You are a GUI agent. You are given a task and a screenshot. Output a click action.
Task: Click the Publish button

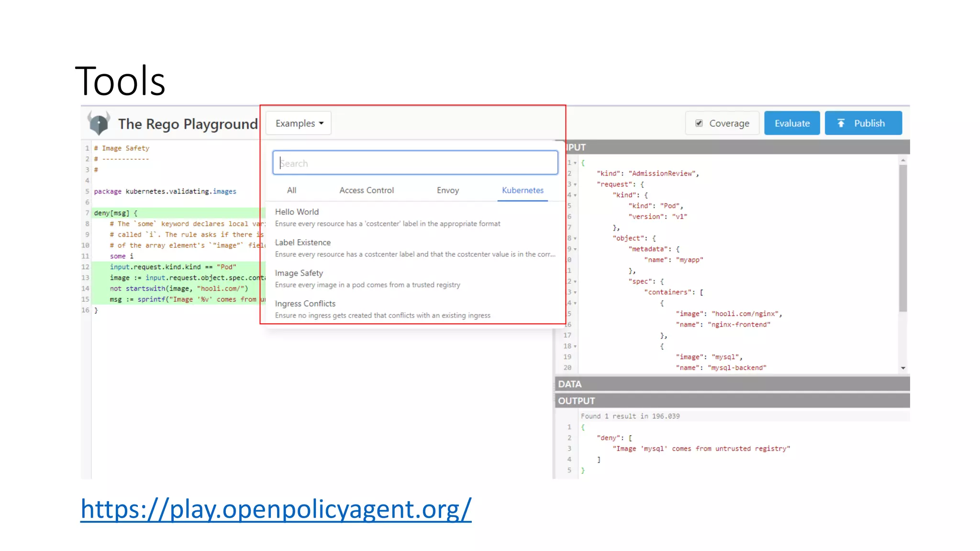[863, 123]
